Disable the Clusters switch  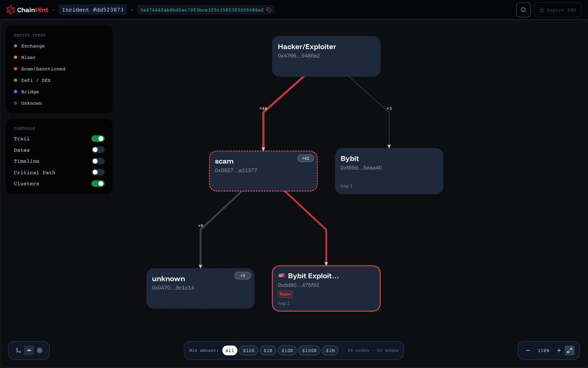click(98, 184)
